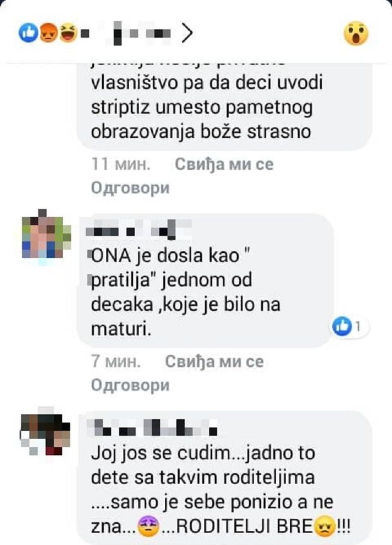Open the blurred name above the Joj jos comment

point(151,427)
